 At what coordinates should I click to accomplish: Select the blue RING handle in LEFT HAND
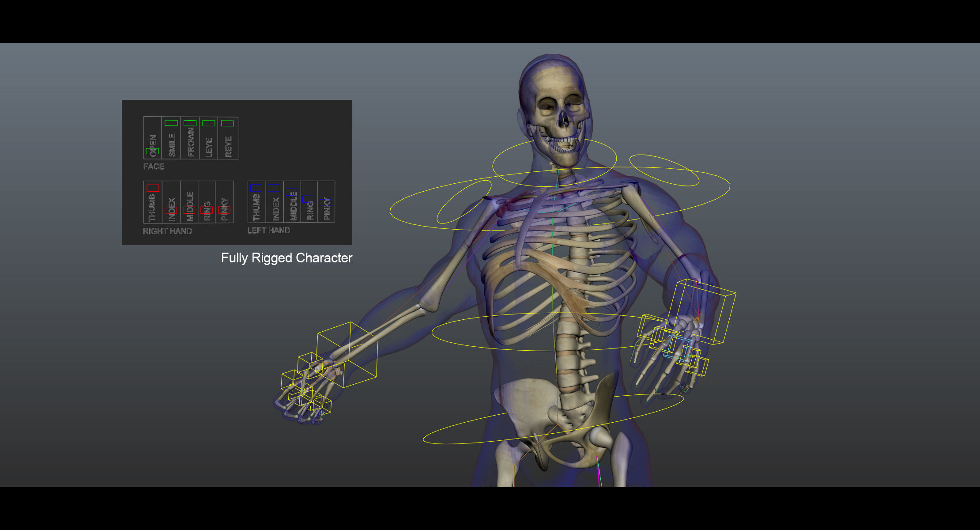(309, 199)
